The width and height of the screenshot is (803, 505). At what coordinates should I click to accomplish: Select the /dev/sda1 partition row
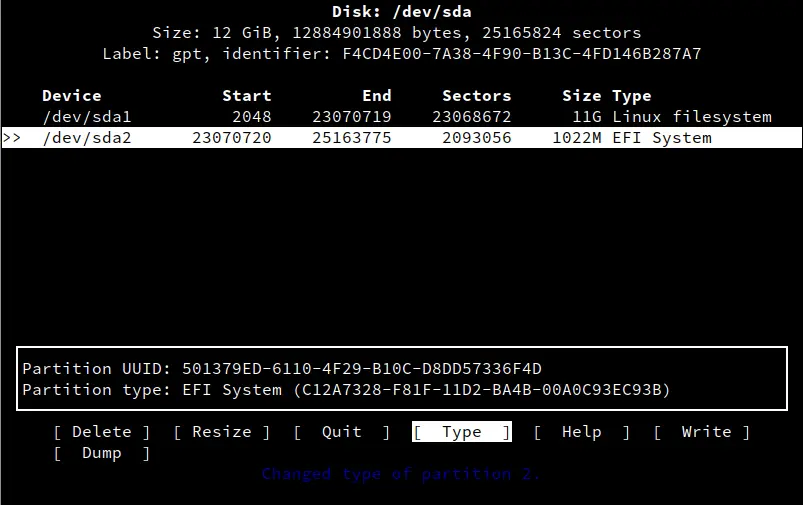click(x=402, y=117)
